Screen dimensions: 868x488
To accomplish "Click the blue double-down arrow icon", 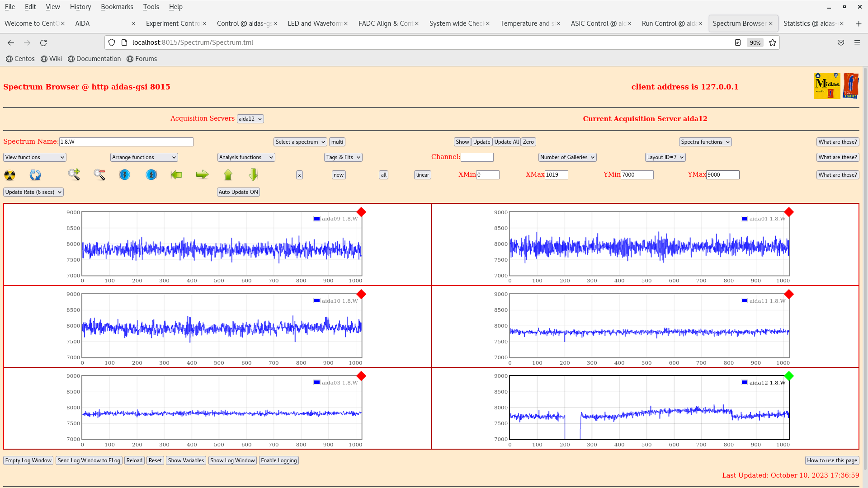I will (x=125, y=175).
